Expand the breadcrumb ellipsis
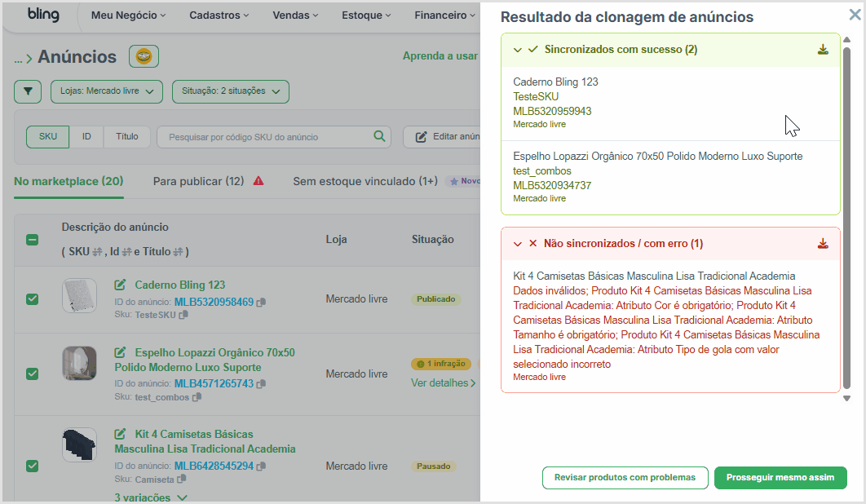 18,59
